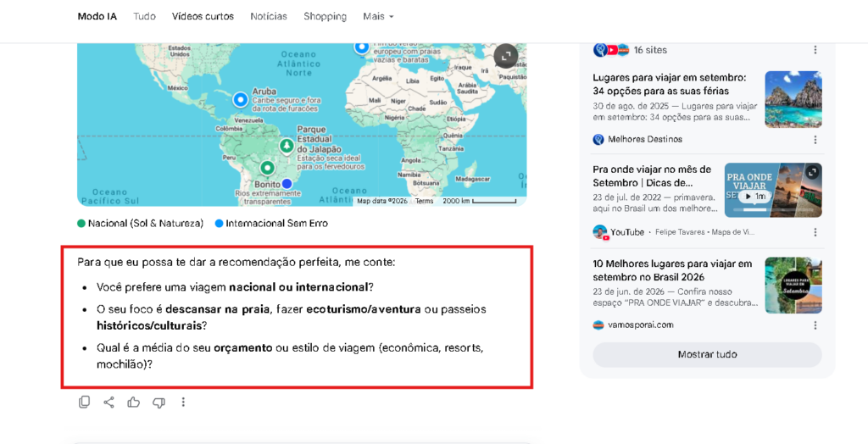Open more options below the response

183,402
